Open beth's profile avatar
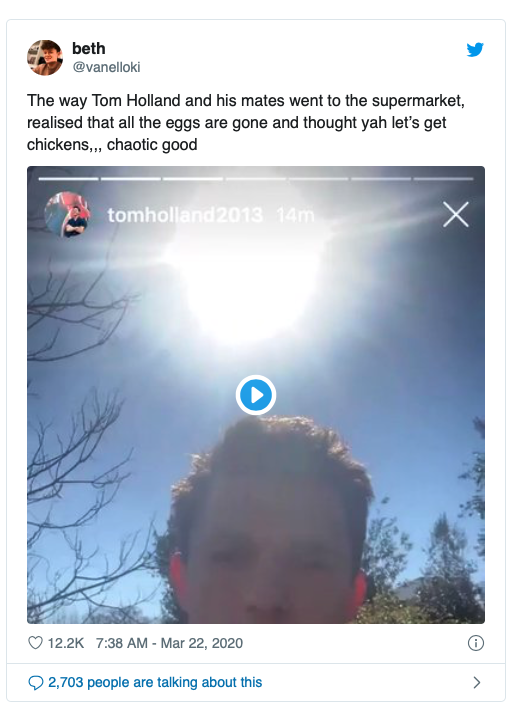The image size is (531, 712). 45,57
